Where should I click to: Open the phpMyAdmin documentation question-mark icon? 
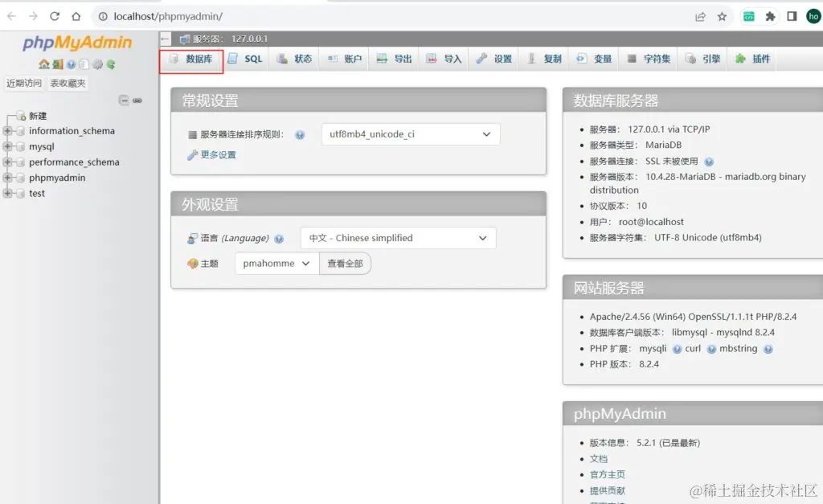coord(71,64)
